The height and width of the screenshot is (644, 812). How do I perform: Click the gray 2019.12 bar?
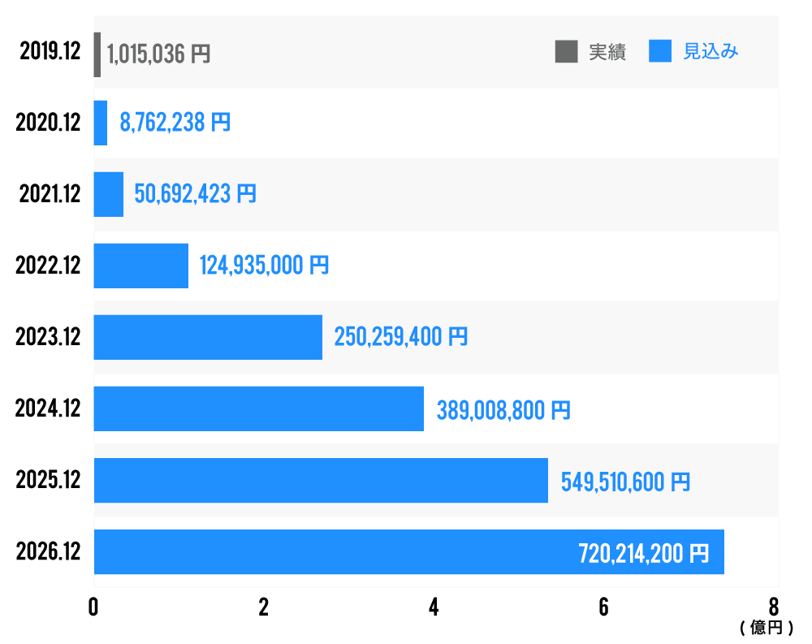pyautogui.click(x=97, y=54)
